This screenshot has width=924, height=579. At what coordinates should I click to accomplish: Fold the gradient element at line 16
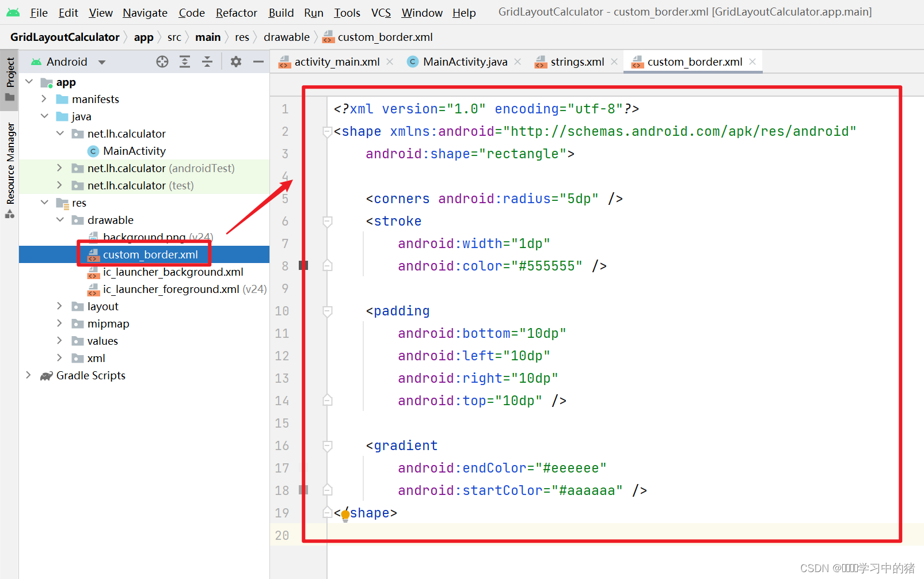(327, 446)
